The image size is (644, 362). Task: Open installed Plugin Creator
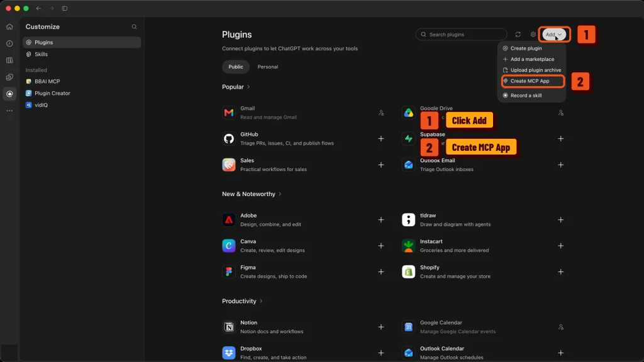(x=82, y=93)
